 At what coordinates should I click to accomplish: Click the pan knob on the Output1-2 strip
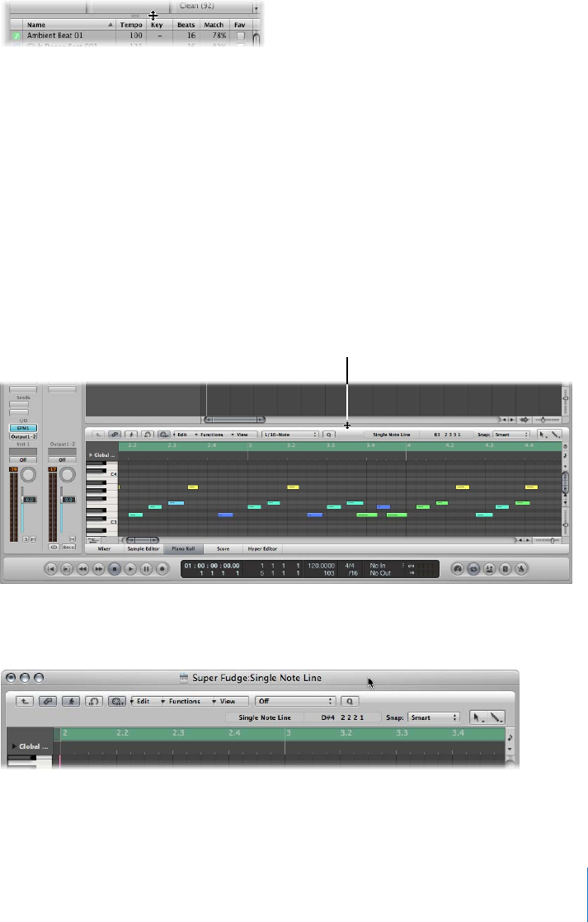click(68, 474)
